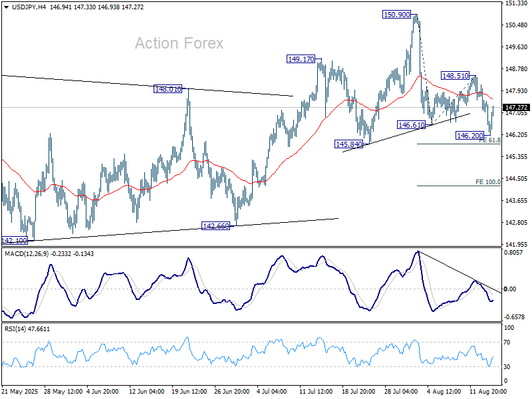This screenshot has height=399, width=532.
Task: Click the RSI(14) 47.6611 indicator label
Action: click(27, 329)
